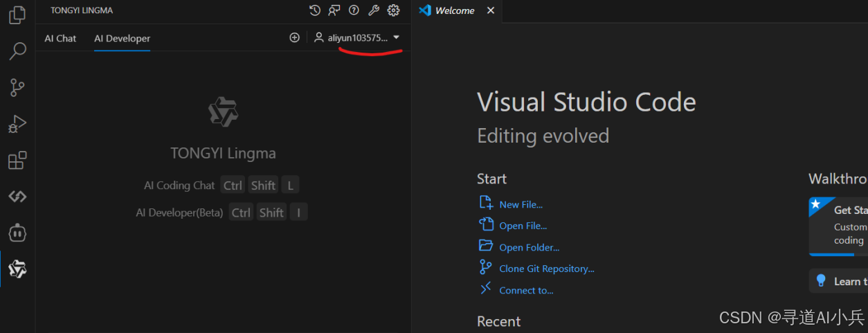This screenshot has height=333, width=868.
Task: Click the lightbulb icon in walkthroughs
Action: [x=821, y=280]
